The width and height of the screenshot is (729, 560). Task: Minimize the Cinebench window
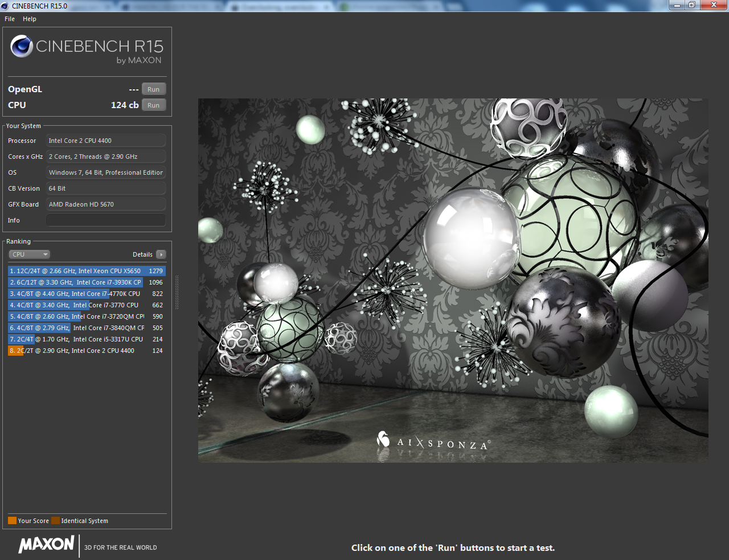pos(677,5)
